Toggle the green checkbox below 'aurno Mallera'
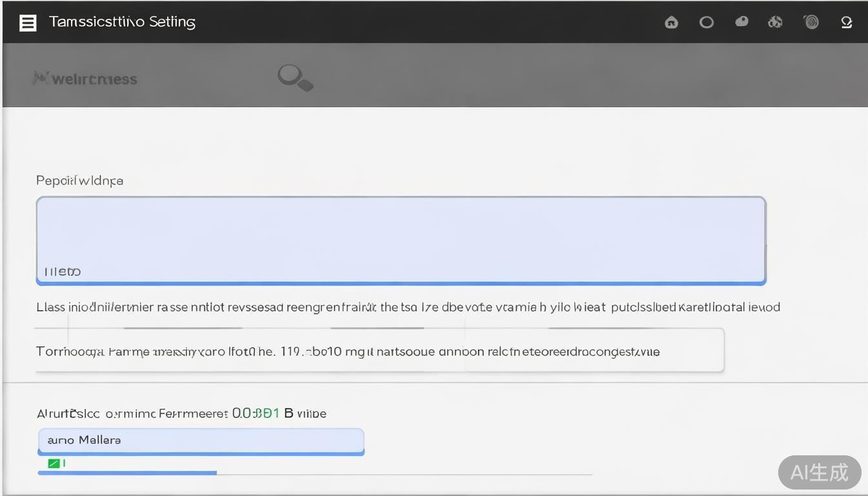Image resolution: width=868 pixels, height=496 pixels. [x=54, y=463]
